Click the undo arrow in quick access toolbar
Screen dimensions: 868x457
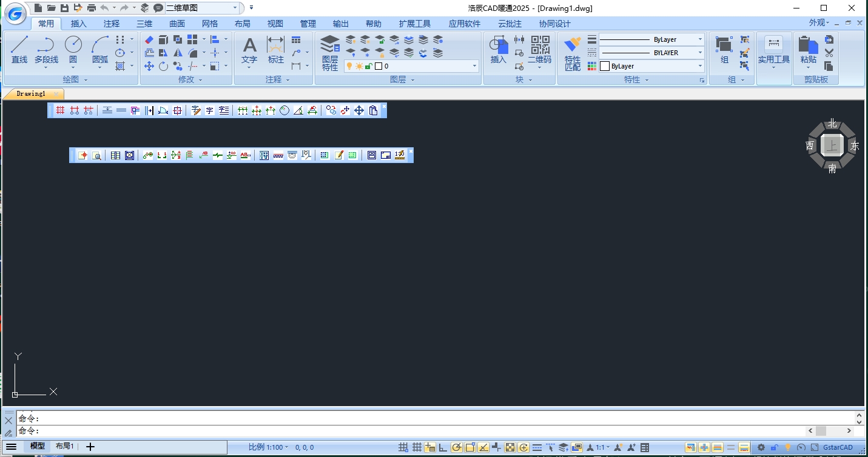(104, 8)
